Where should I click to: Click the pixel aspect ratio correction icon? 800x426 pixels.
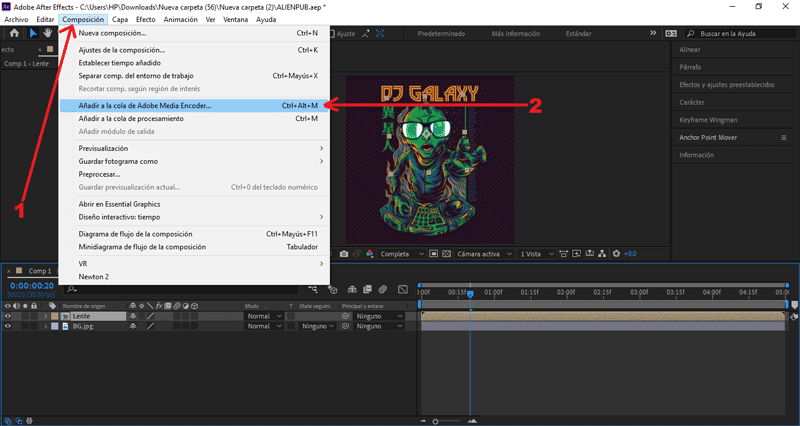pos(563,254)
